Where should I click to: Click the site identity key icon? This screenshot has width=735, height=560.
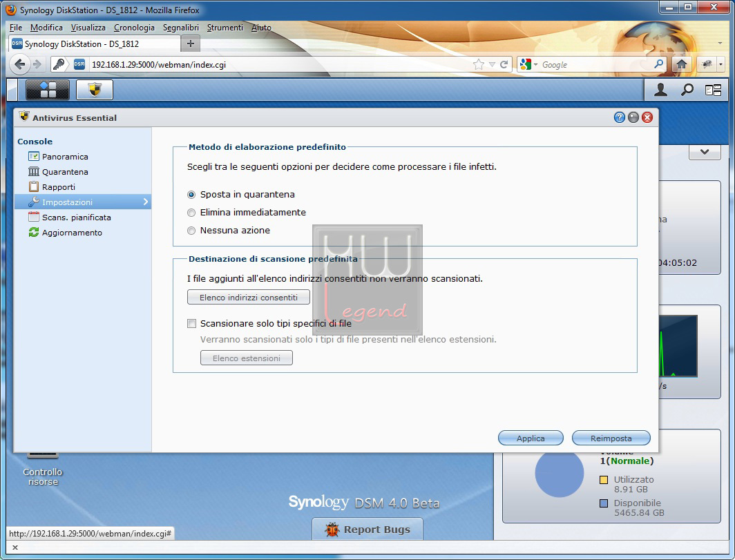(59, 64)
